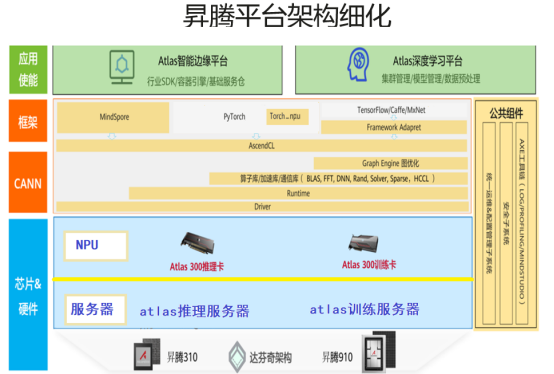
Task: Click the MindSpore framework block
Action: [113, 117]
